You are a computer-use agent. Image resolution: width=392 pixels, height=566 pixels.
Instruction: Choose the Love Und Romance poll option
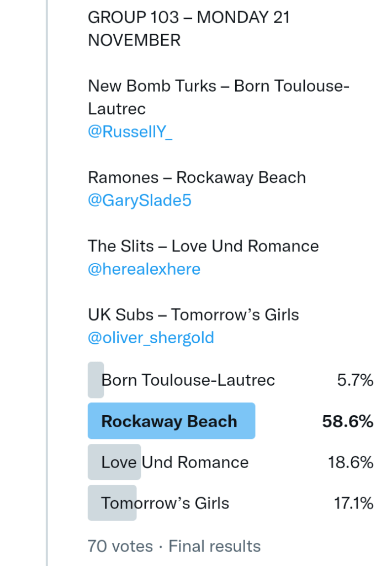click(x=174, y=462)
